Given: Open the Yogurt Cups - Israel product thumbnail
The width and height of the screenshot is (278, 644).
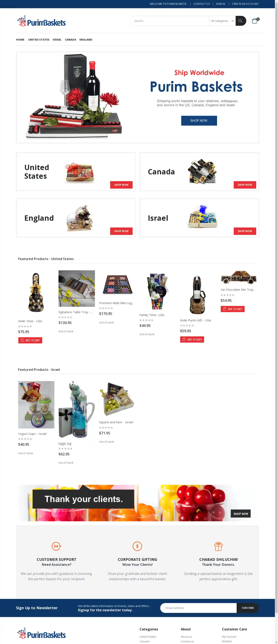Looking at the screenshot, I should tap(36, 405).
